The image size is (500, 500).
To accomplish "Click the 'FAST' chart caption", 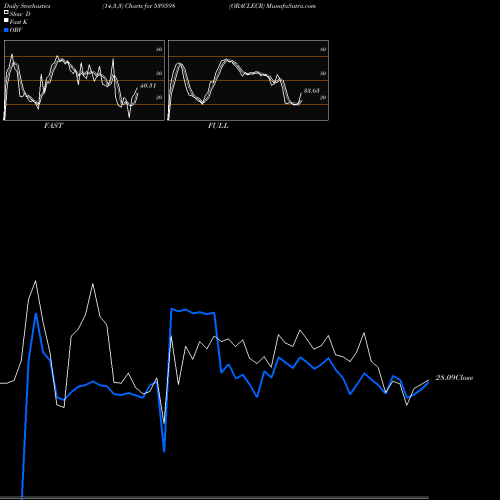I will click(53, 126).
